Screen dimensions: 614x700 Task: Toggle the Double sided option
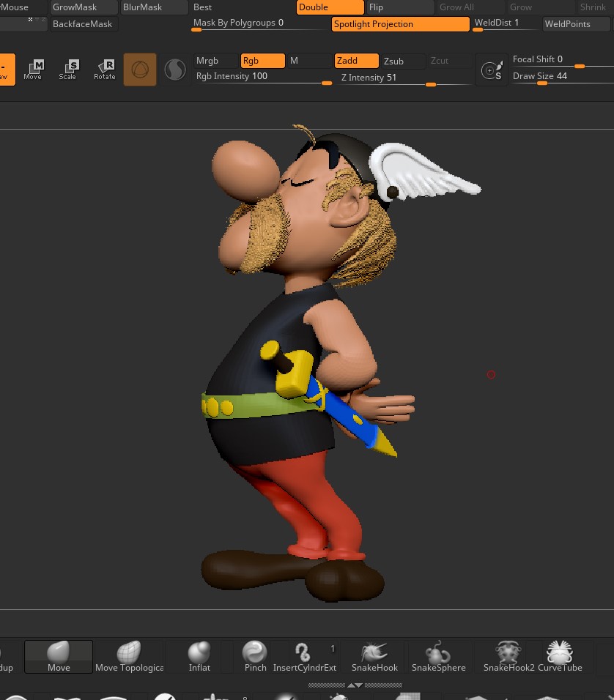click(x=330, y=7)
